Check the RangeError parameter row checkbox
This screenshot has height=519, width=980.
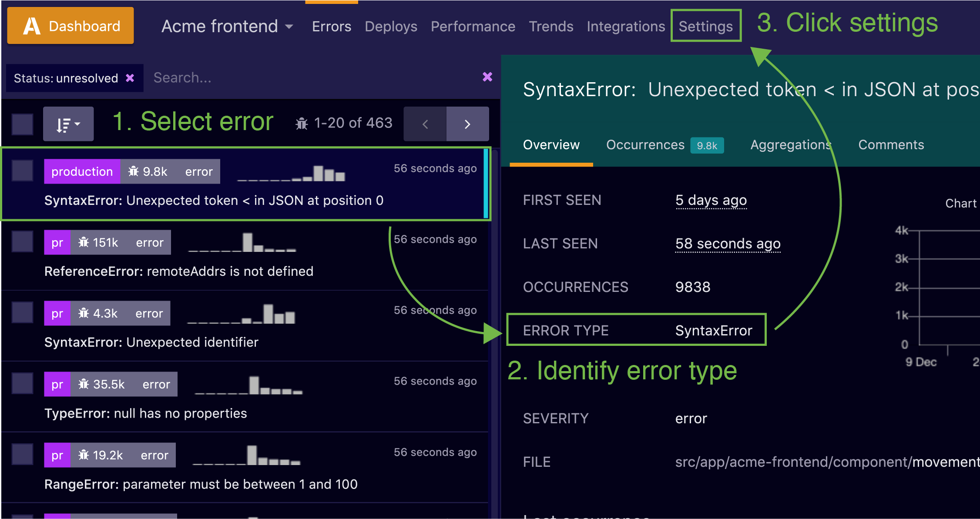pos(23,454)
